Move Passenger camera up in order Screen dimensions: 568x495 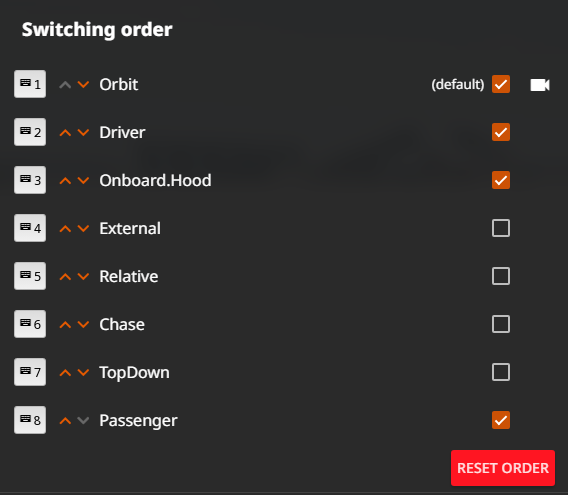pos(65,421)
